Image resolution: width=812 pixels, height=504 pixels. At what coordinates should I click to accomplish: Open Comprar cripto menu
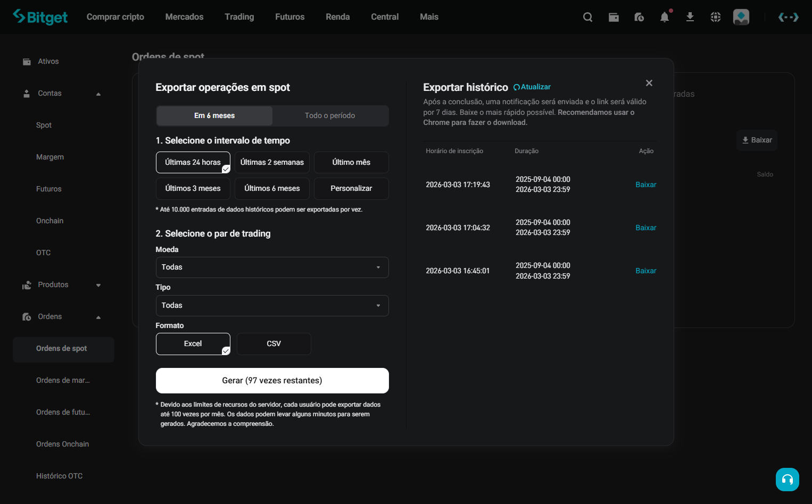115,17
